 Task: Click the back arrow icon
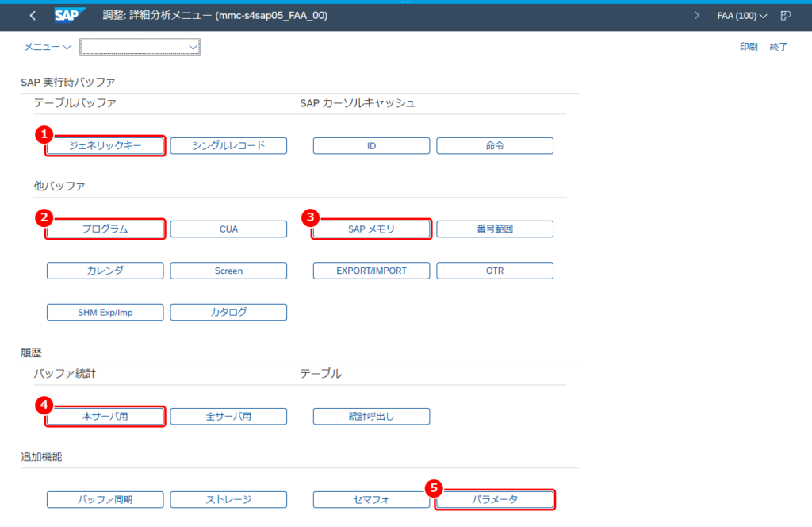tap(33, 16)
